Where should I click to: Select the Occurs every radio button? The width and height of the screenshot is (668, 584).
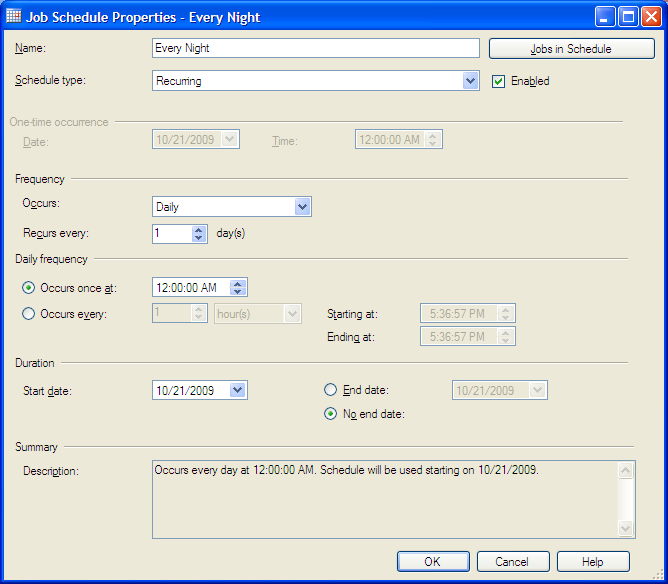tap(29, 314)
